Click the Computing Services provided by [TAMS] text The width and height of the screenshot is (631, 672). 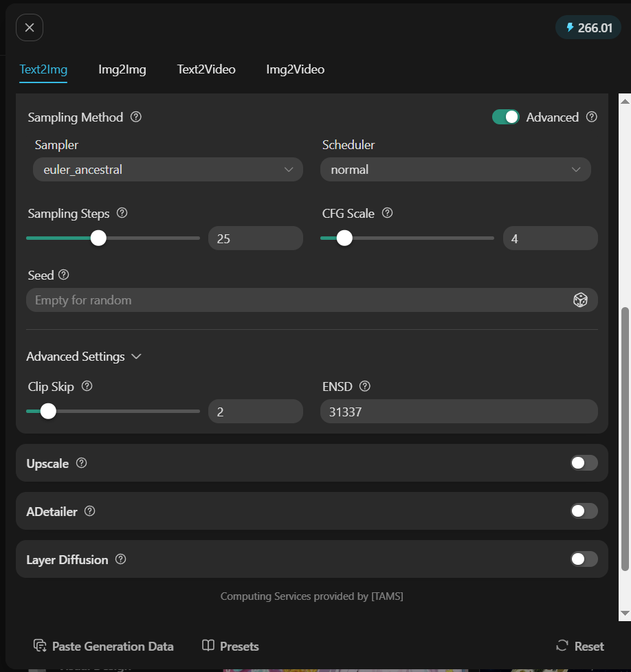point(311,596)
